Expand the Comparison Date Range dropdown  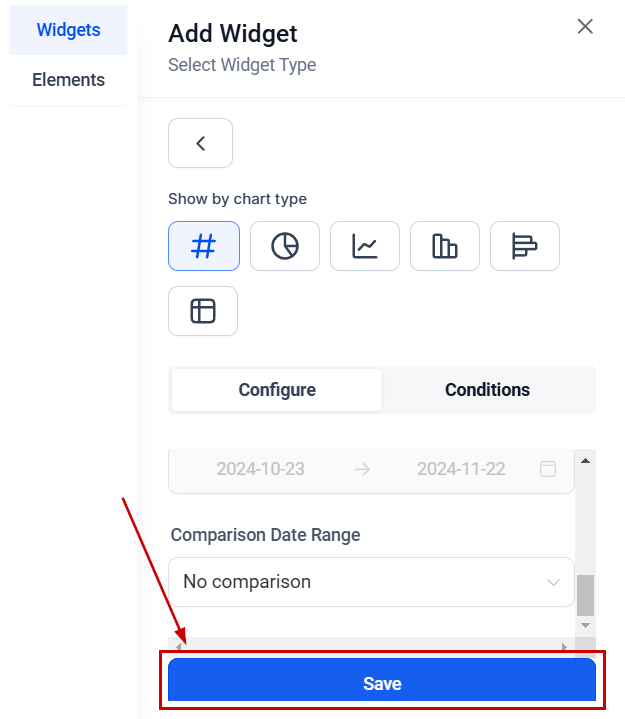click(371, 581)
